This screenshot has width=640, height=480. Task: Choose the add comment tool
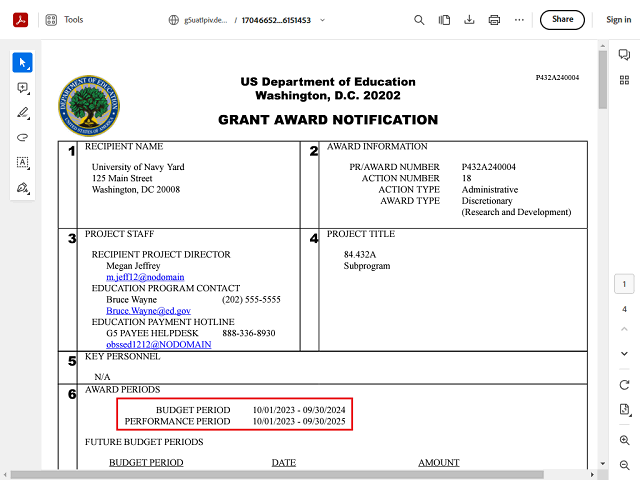pos(22,88)
